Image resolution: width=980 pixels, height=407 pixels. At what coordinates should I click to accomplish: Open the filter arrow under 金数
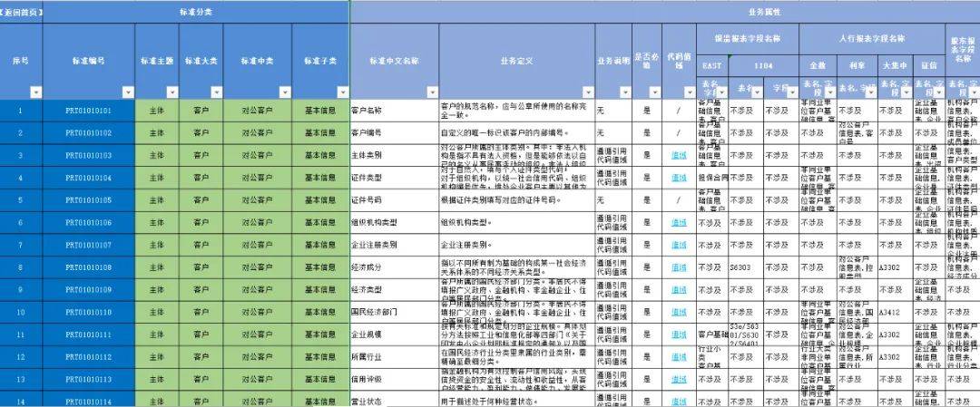tap(830, 92)
